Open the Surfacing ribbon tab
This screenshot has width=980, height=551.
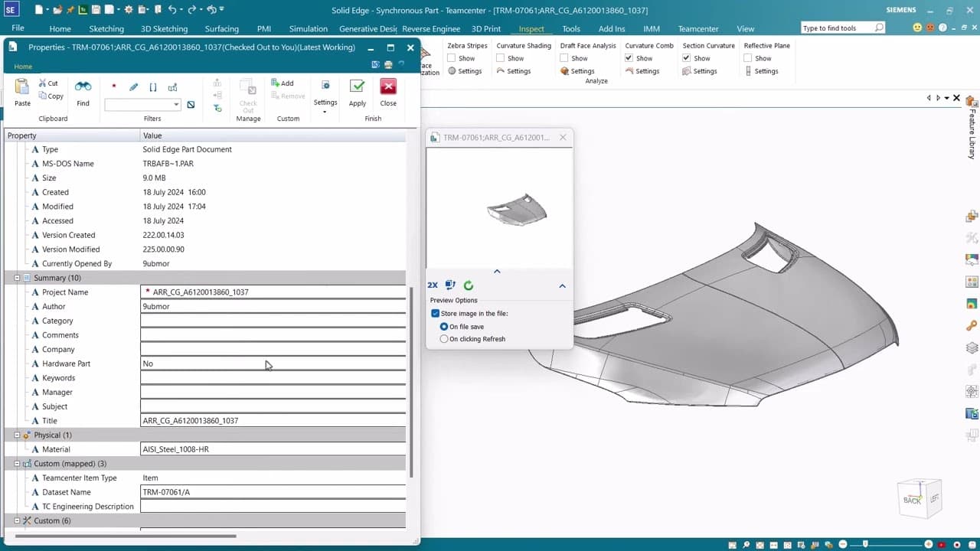click(x=221, y=28)
